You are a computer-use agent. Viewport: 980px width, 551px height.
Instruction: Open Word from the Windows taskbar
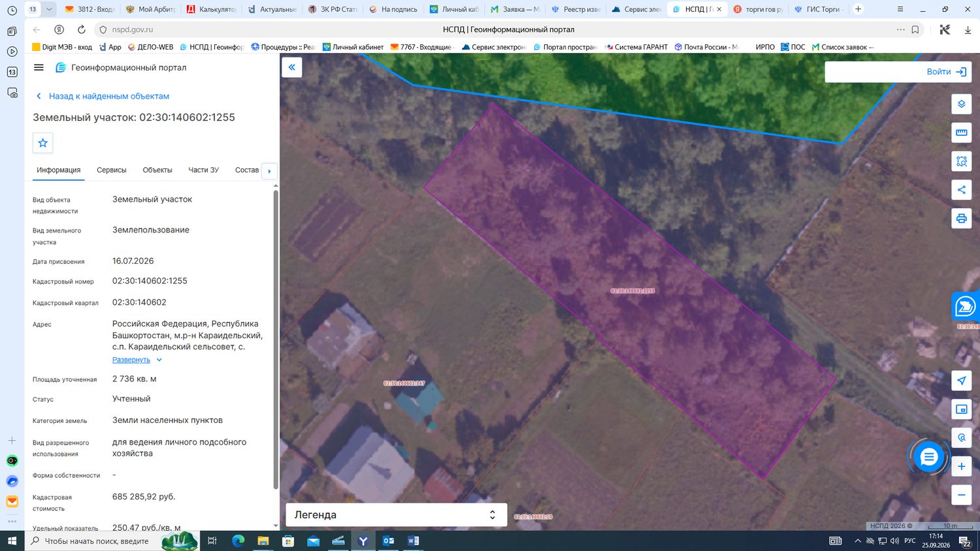[413, 541]
